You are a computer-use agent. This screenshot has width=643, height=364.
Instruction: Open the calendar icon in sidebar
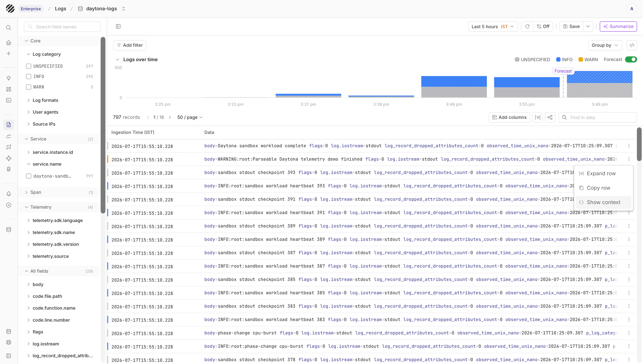(9, 331)
